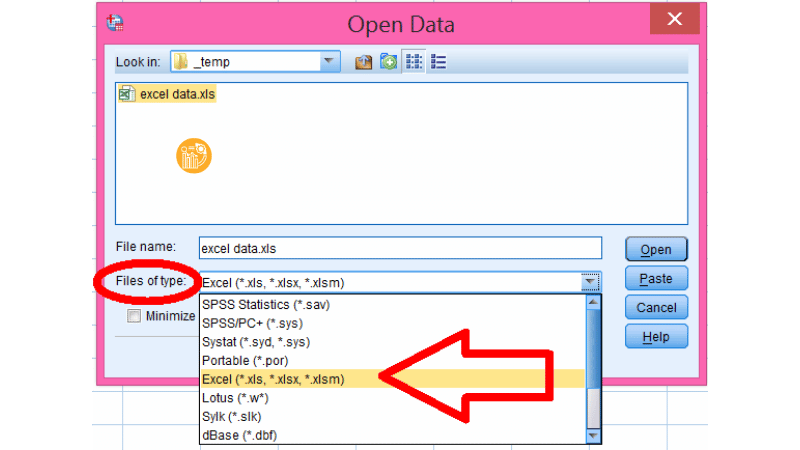Tick the Minimize checkbox
Viewport: 800px width, 450px height.
point(134,316)
